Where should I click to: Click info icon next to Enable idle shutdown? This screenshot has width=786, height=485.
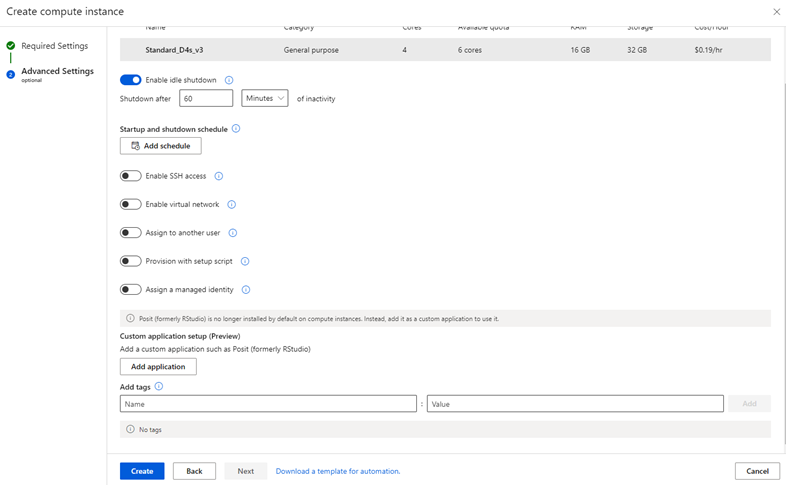coord(229,80)
